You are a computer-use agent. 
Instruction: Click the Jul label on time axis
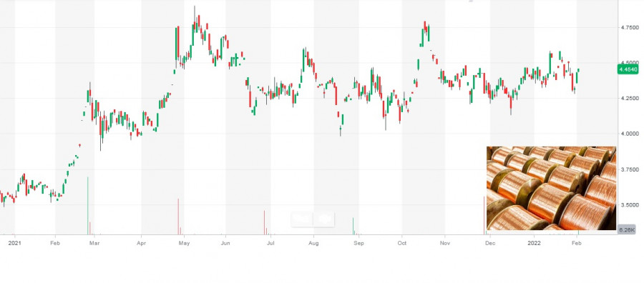point(270,243)
